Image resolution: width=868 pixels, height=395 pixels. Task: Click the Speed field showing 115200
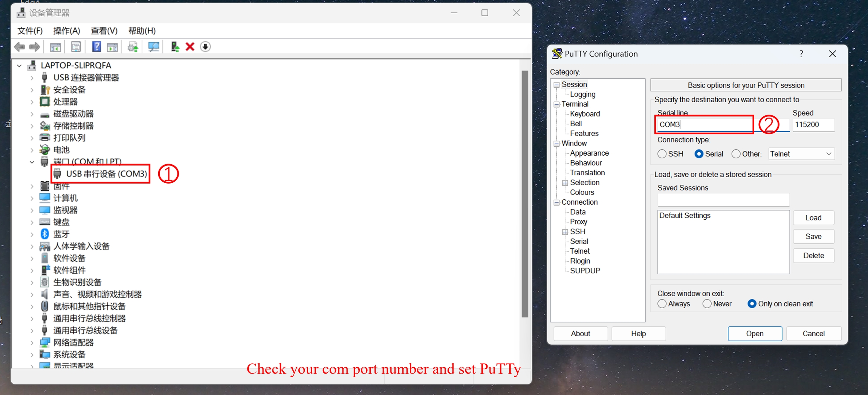[813, 125]
